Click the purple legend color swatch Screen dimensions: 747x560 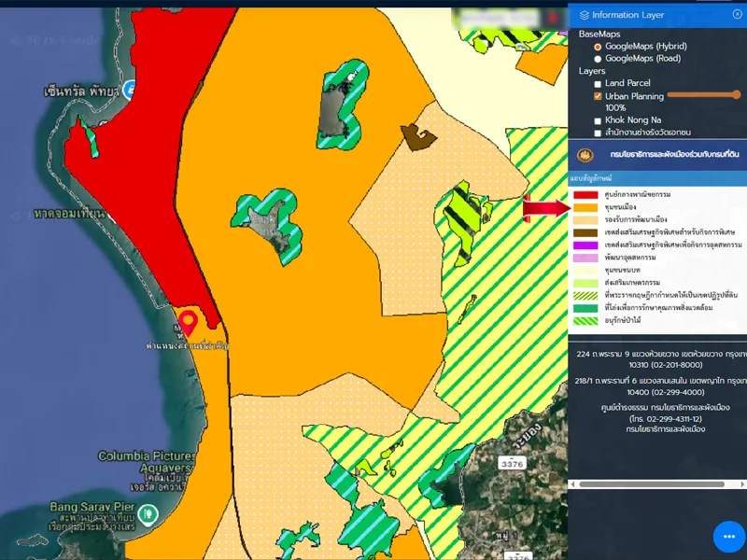click(585, 245)
